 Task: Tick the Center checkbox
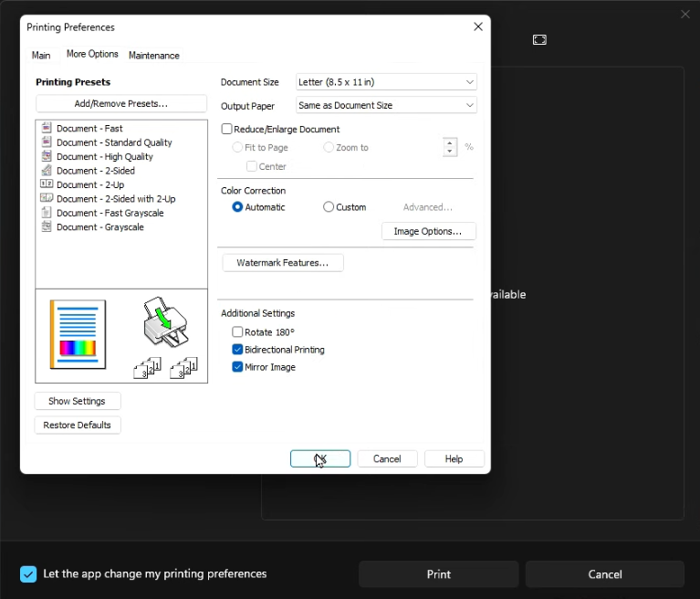tap(251, 166)
